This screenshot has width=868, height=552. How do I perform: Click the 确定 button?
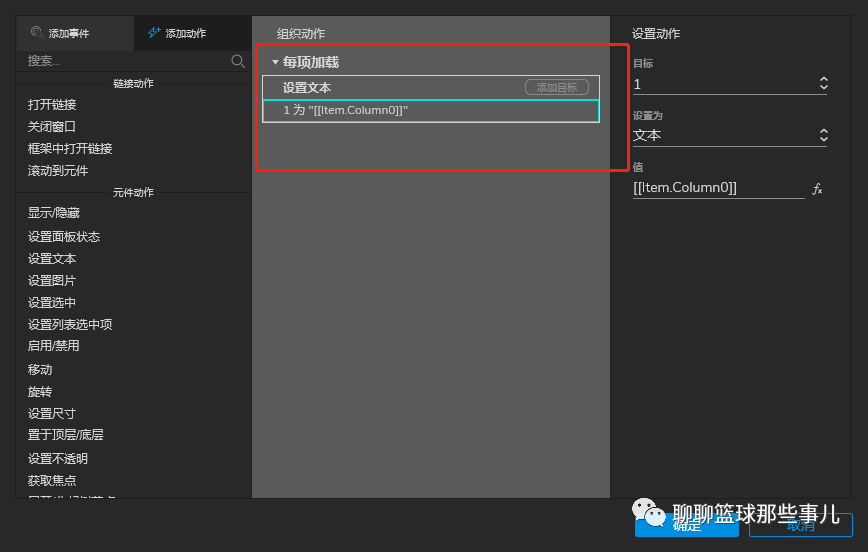(686, 525)
